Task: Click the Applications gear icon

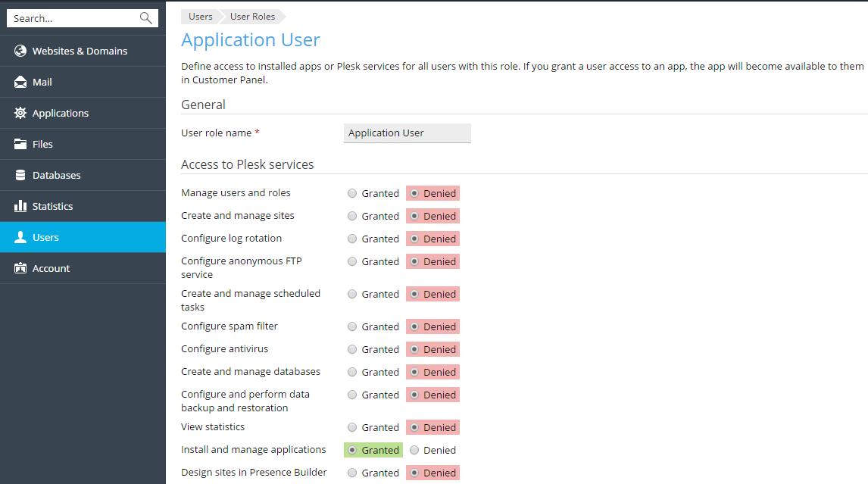Action: (20, 113)
